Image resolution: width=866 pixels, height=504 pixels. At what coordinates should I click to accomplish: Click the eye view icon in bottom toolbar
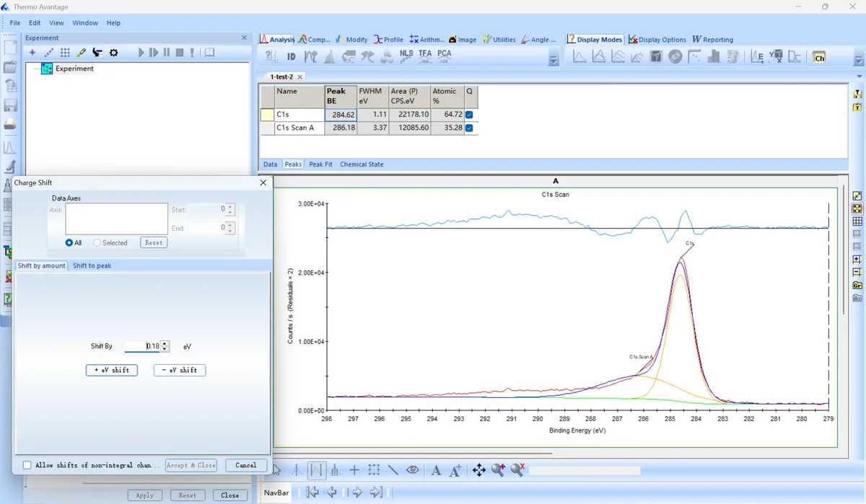[413, 470]
